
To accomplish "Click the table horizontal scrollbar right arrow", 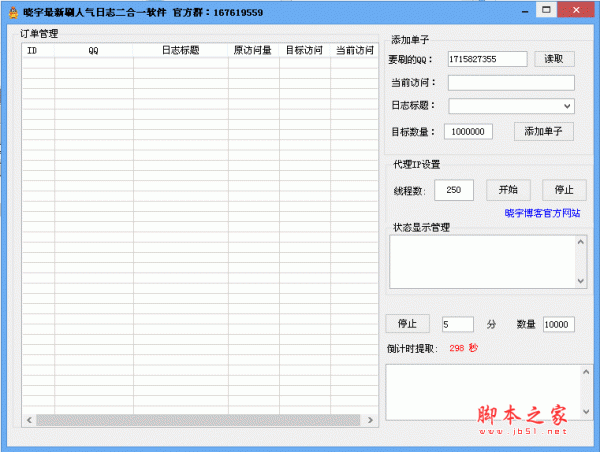I will point(370,420).
